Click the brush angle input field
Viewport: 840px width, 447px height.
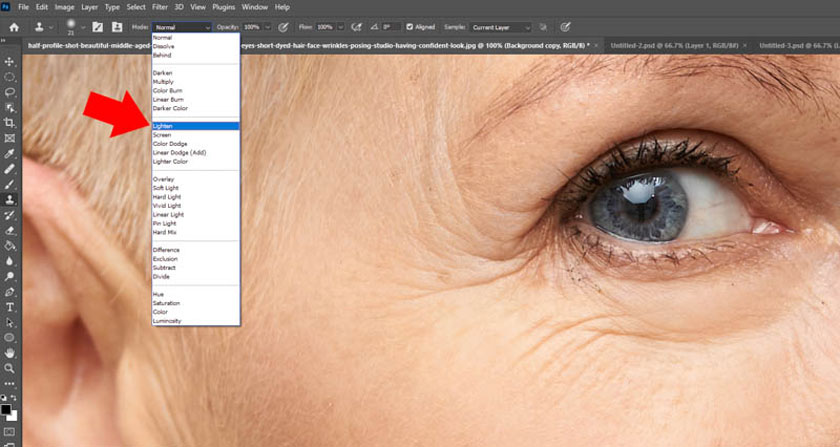393,27
